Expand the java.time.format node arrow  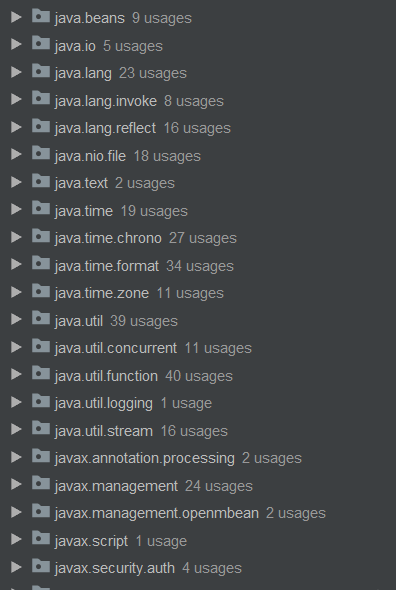pos(16,265)
